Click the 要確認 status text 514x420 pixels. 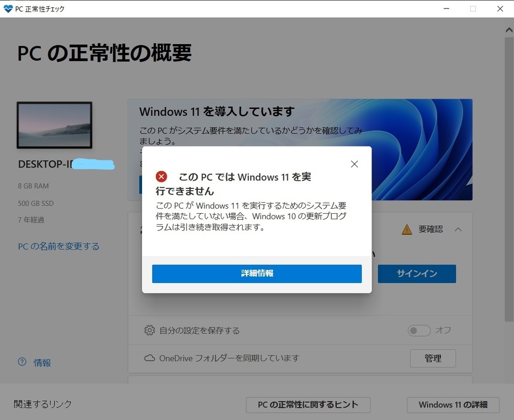tap(430, 229)
